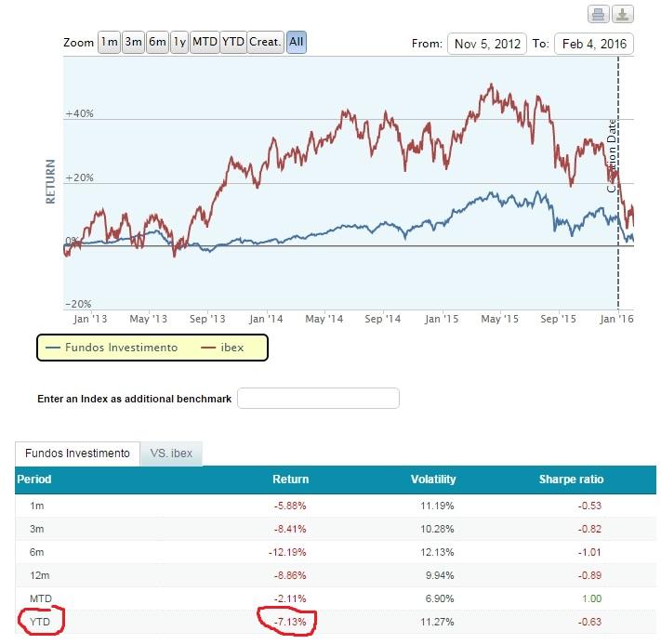The height and width of the screenshot is (644, 661).
Task: Zoom chart to MTD
Action: click(205, 43)
